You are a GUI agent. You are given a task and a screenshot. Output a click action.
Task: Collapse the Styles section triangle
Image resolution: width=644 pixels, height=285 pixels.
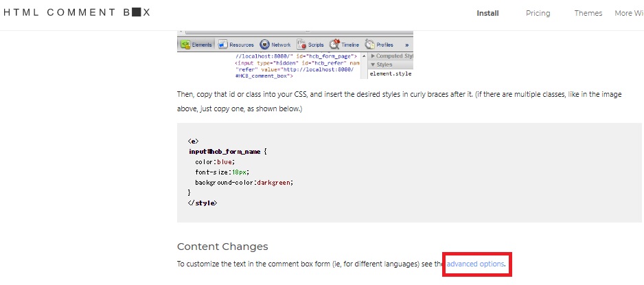click(372, 65)
